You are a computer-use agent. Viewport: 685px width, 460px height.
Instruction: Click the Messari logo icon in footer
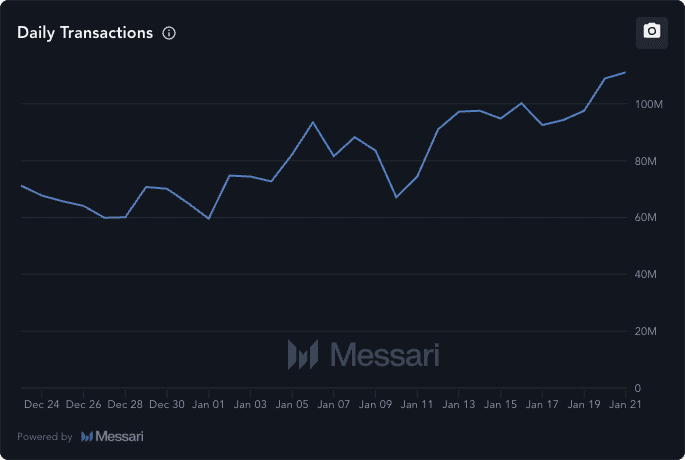click(88, 436)
